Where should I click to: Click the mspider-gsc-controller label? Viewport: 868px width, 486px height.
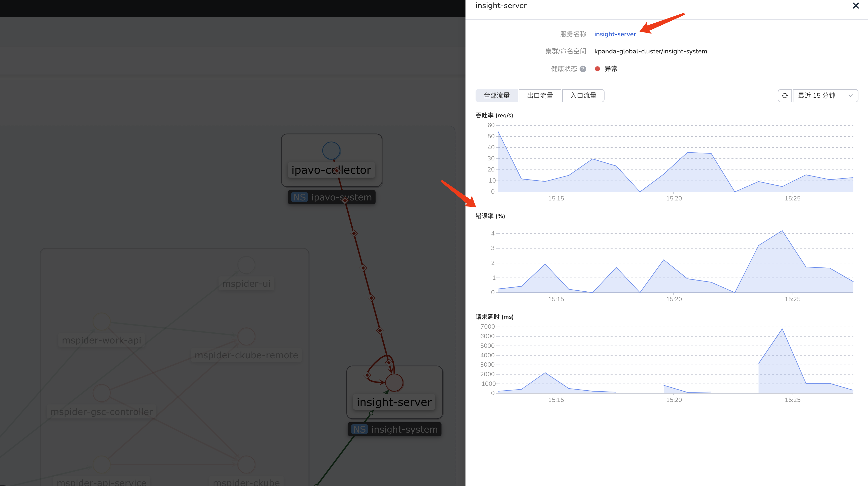(102, 411)
